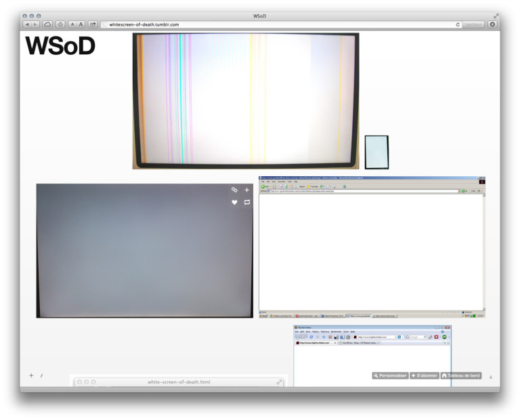This screenshot has height=420, width=520.
Task: Click the address bar whitescreen-of-death.tumblr.com
Action: tap(282, 24)
